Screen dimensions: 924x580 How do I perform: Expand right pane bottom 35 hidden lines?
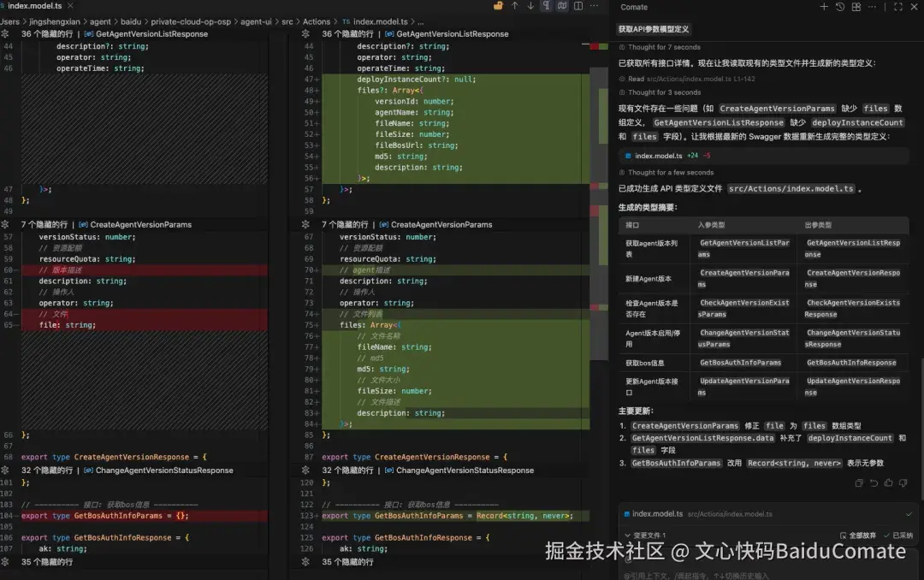point(305,562)
